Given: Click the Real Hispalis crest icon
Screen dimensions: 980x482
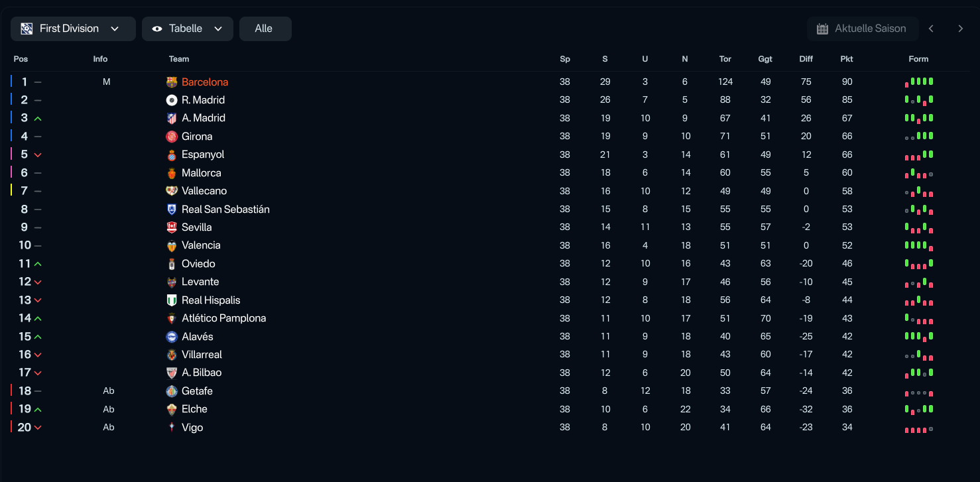Looking at the screenshot, I should click(x=172, y=300).
